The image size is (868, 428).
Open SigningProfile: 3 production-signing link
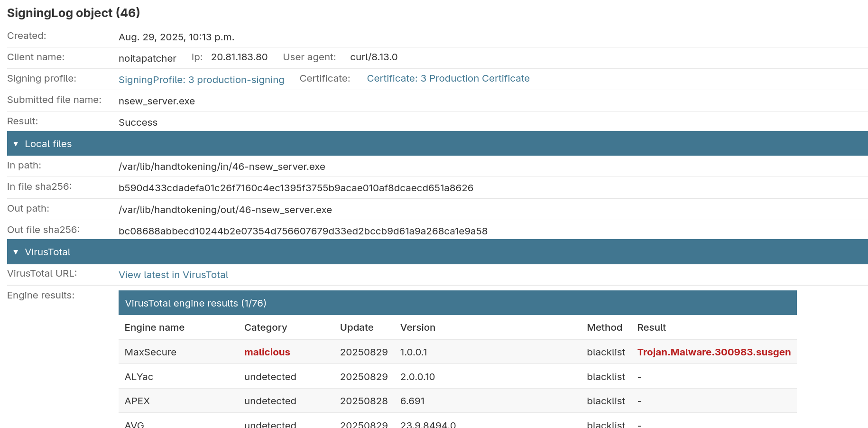[x=201, y=80]
